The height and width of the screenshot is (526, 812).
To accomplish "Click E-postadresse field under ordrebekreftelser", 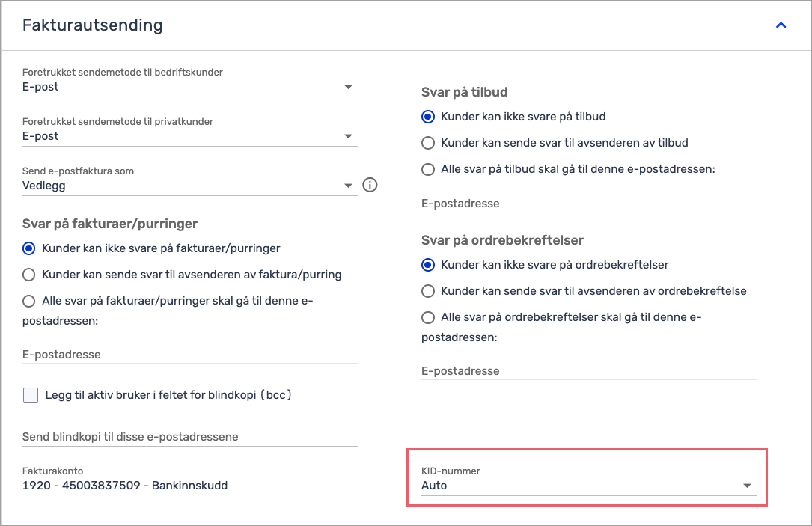I will pos(588,371).
